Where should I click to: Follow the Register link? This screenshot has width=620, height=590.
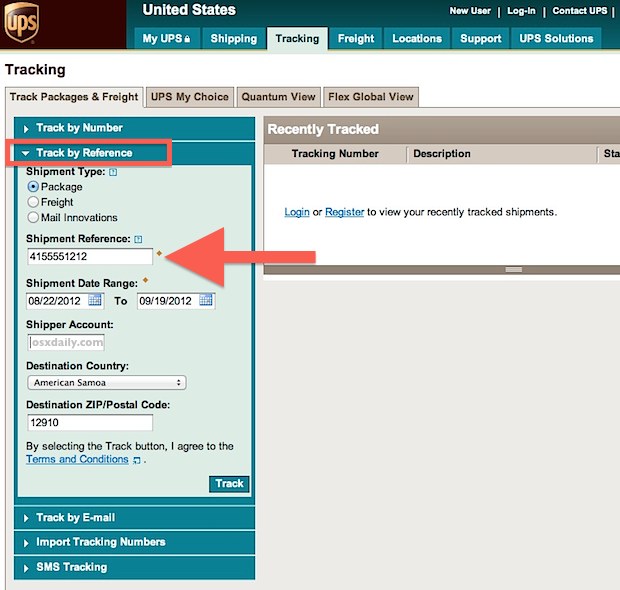pyautogui.click(x=344, y=212)
